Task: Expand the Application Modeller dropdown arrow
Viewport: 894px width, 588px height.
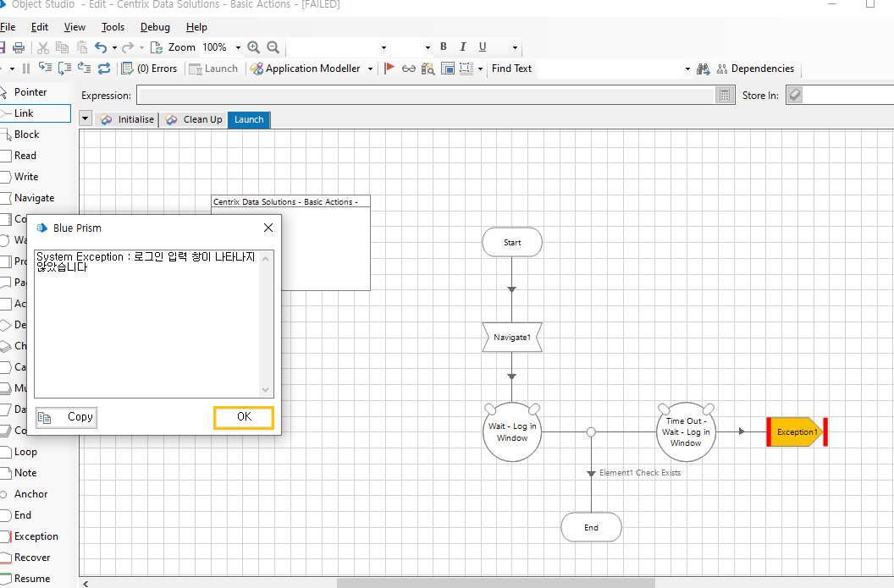Action: [370, 69]
